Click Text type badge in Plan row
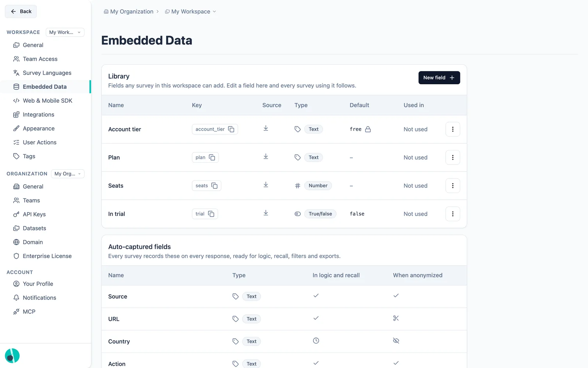Image resolution: width=588 pixels, height=368 pixels. click(x=313, y=158)
